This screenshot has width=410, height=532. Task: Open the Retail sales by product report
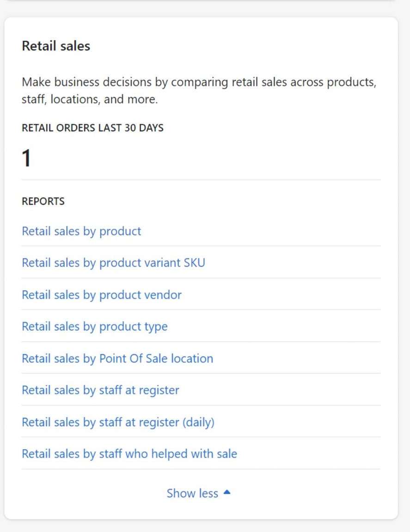(x=81, y=231)
